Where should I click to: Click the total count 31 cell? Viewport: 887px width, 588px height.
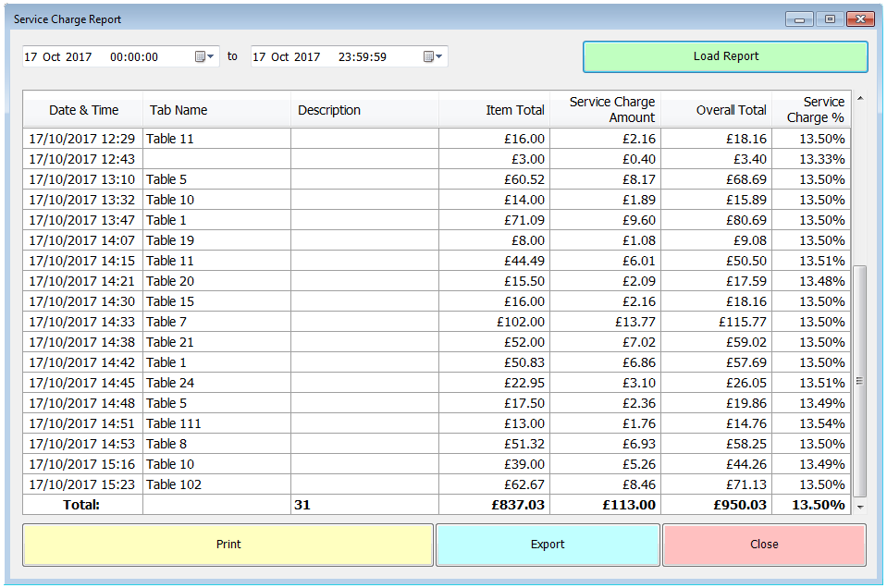[x=364, y=505]
